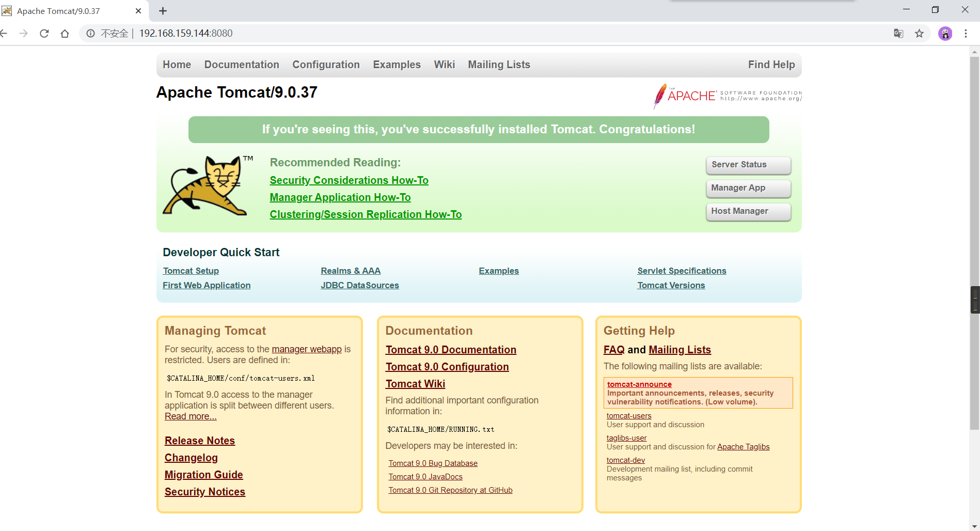Reload the page with the refresh icon
Image resolution: width=980 pixels, height=531 pixels.
click(44, 34)
